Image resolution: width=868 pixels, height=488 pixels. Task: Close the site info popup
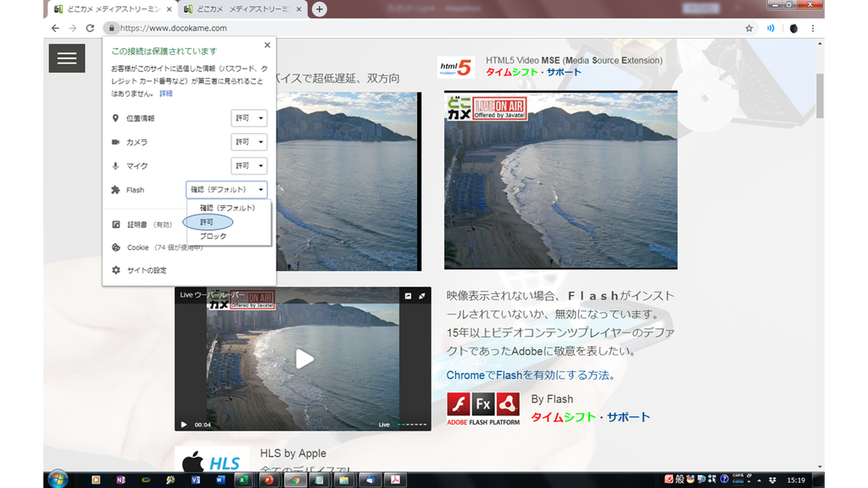pyautogui.click(x=267, y=45)
